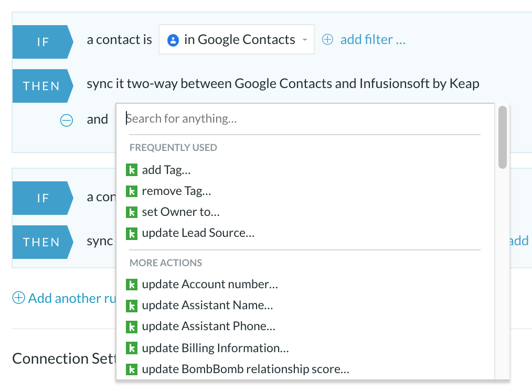Click the plus icon beside add filter
Screen dimensions: 532x392
327,40
